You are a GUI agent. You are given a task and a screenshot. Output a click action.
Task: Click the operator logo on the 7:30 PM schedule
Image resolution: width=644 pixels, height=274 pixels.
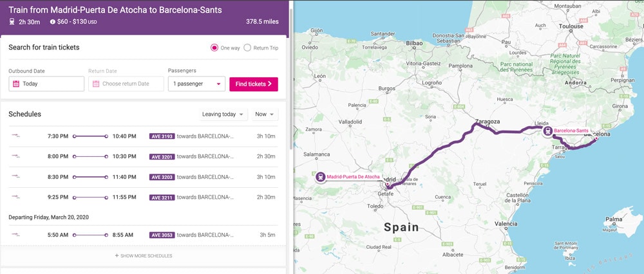pyautogui.click(x=15, y=136)
